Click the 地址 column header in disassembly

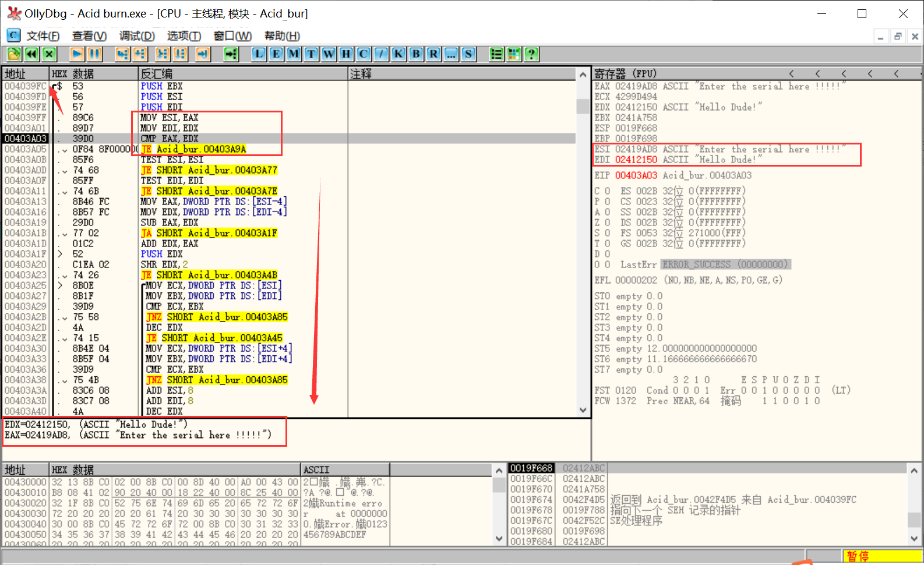coord(26,74)
